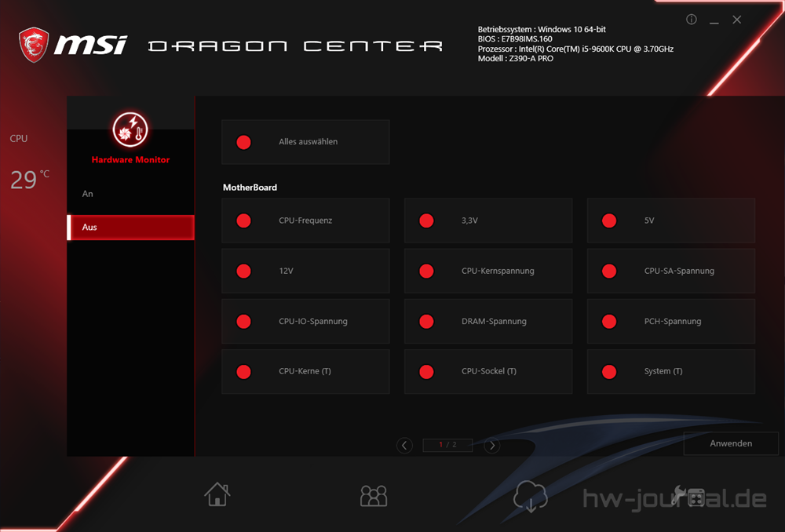
Task: Click the Hardware Monitor label
Action: tap(130, 159)
